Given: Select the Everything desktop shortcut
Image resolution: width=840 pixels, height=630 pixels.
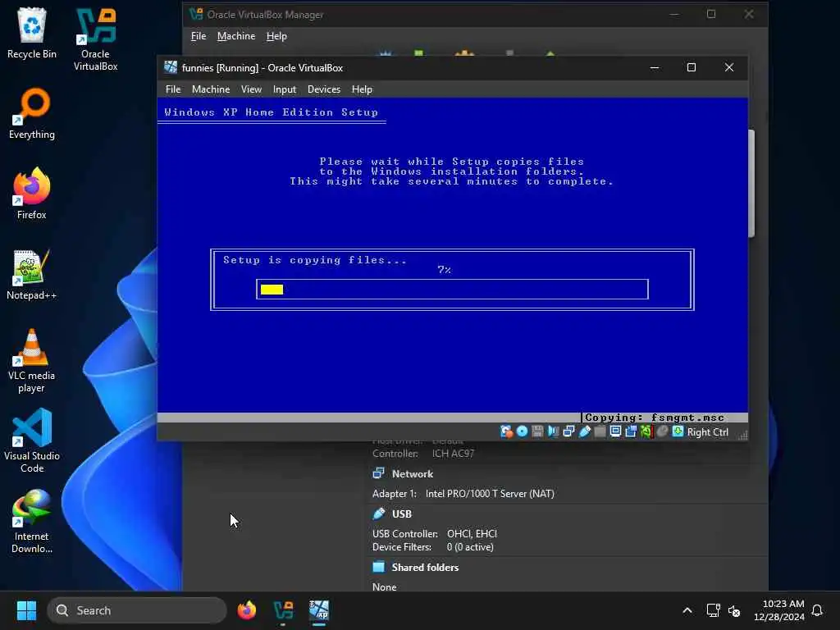Looking at the screenshot, I should [x=32, y=113].
